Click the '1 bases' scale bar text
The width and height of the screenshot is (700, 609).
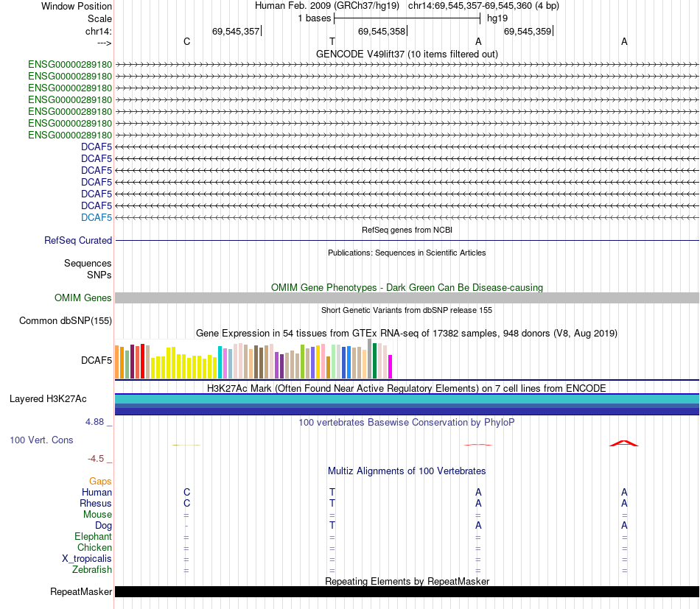point(315,18)
